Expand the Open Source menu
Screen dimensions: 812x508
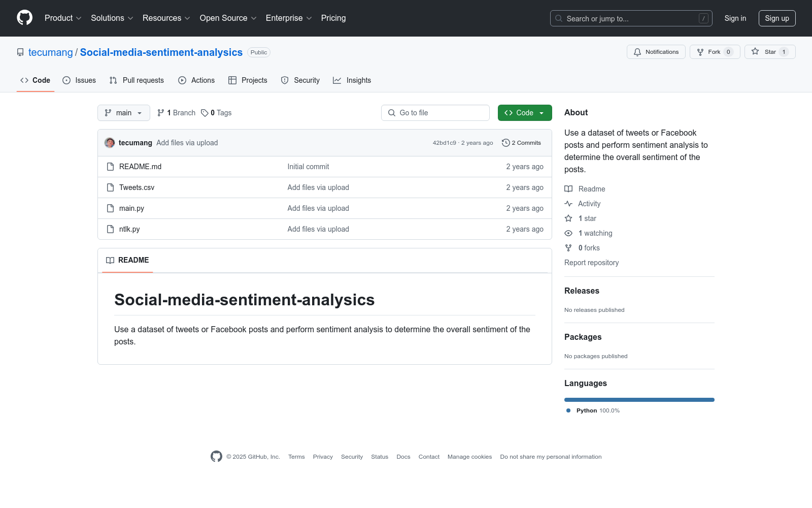click(x=228, y=18)
